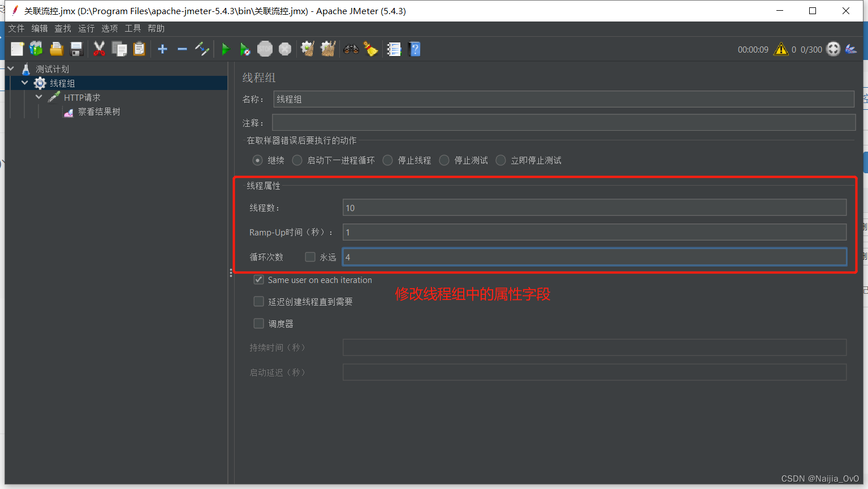
Task: Open Search with binoculars icon
Action: [x=351, y=49]
